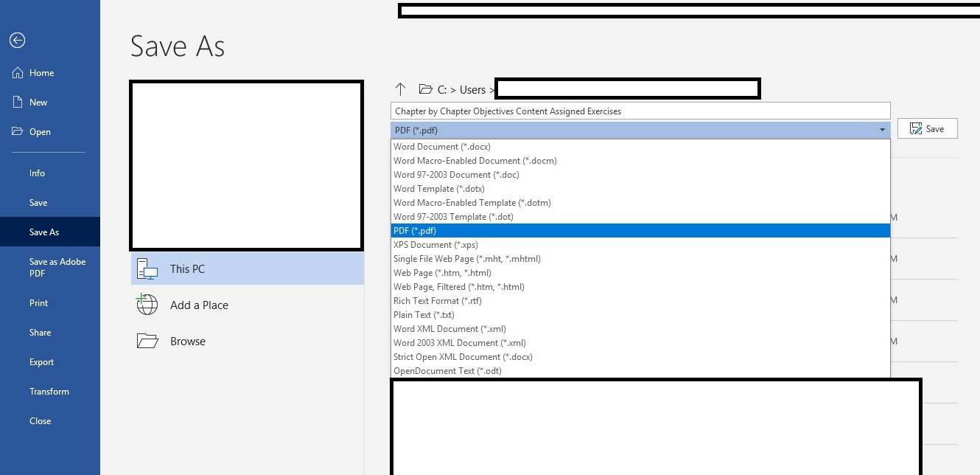Click the Save button disk icon

pyautogui.click(x=916, y=128)
